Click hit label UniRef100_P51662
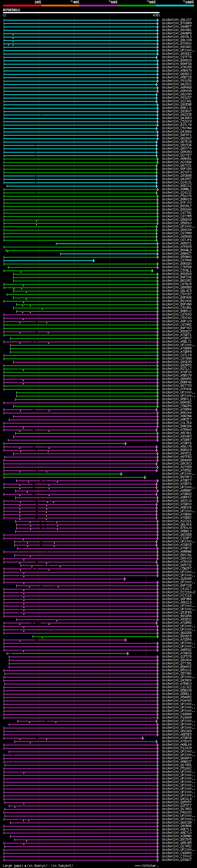Viewport: 197px width, 868px height. 176,769
